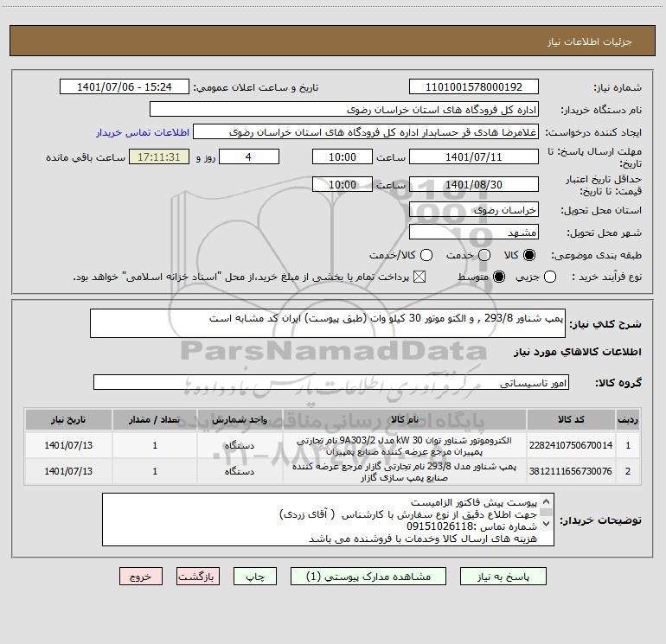666x644 pixels.
Task: Click the need date 1401/07/13 in row 2
Action: [x=68, y=471]
